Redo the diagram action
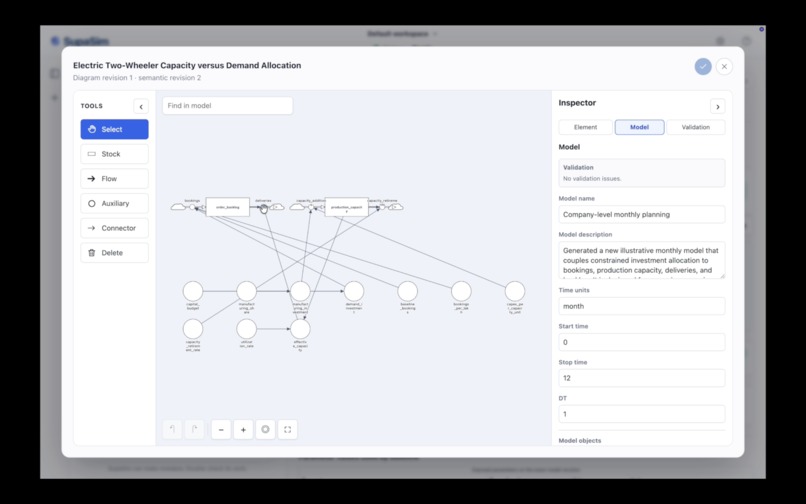The width and height of the screenshot is (806, 504). pyautogui.click(x=194, y=429)
